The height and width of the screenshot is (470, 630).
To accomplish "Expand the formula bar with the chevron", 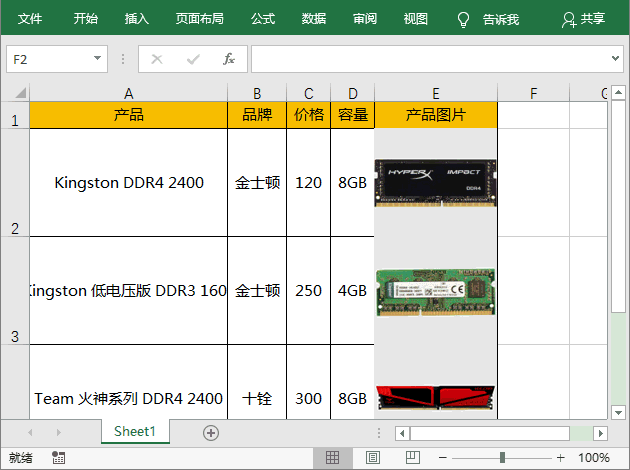I will pyautogui.click(x=615, y=59).
